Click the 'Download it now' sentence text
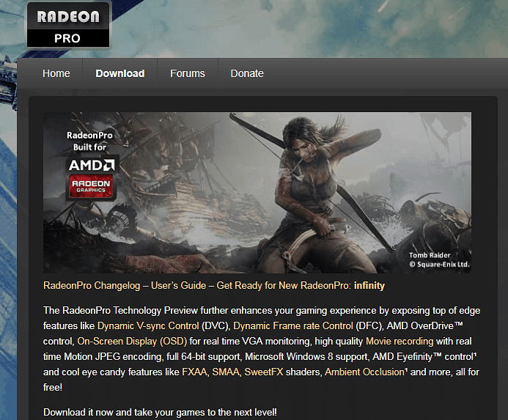This screenshot has height=420, width=508. [160, 412]
